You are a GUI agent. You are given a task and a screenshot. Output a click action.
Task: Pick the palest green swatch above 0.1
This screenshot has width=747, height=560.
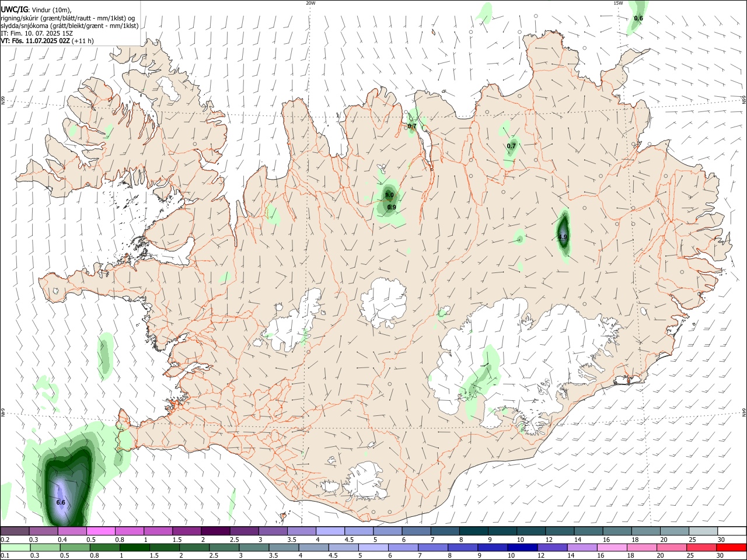[x=15, y=547]
